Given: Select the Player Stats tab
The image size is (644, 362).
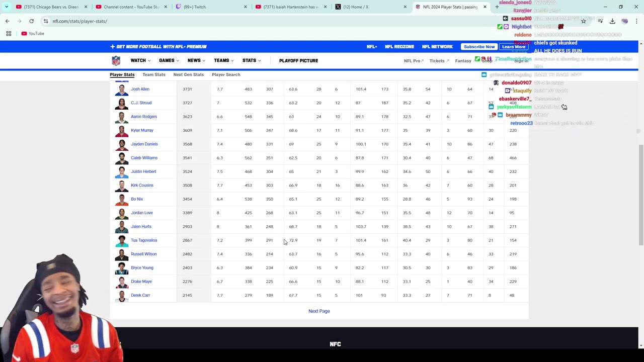Looking at the screenshot, I should point(122,74).
